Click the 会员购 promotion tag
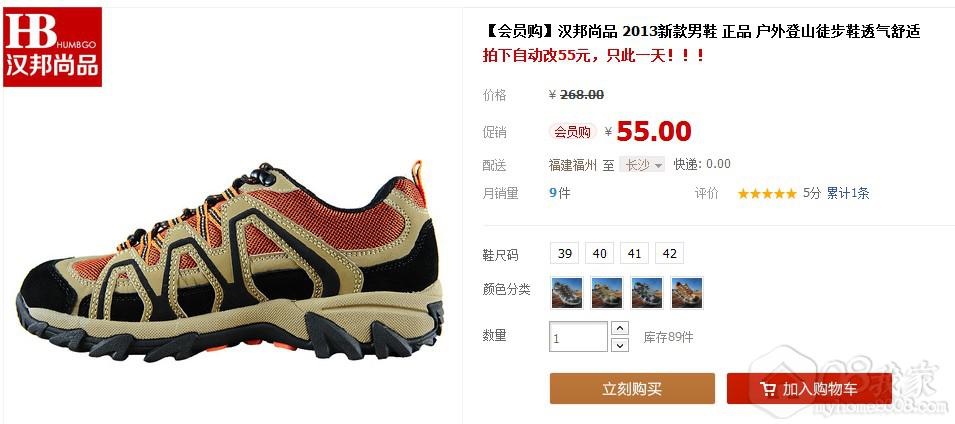The width and height of the screenshot is (955, 424). [572, 132]
